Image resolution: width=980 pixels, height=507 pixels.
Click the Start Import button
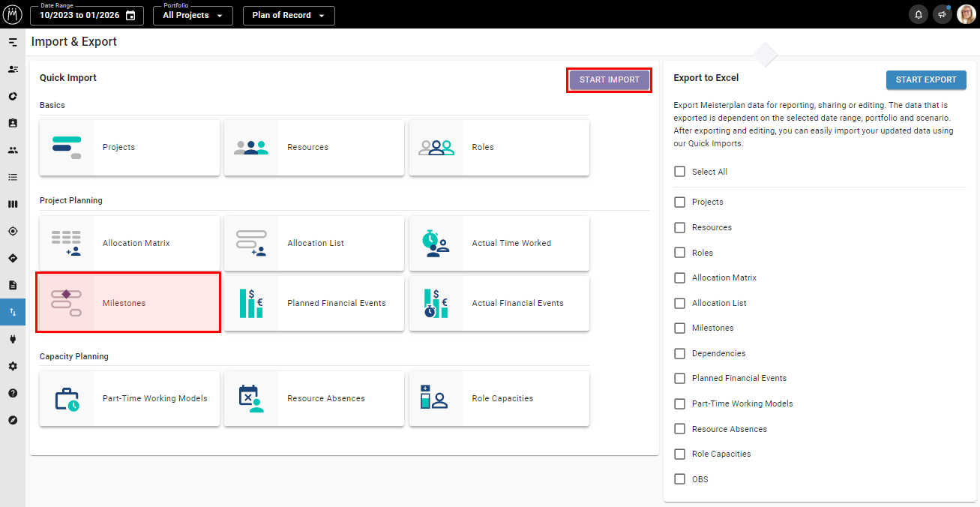[x=610, y=80]
